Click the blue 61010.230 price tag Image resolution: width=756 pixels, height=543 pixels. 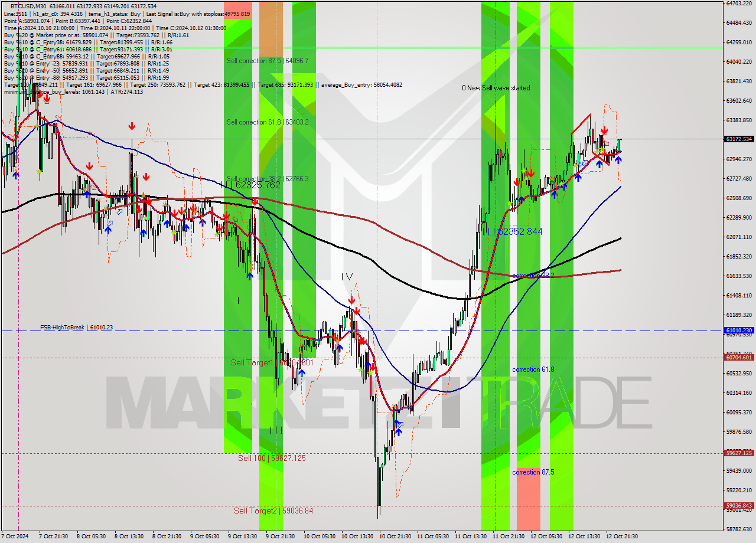738,331
